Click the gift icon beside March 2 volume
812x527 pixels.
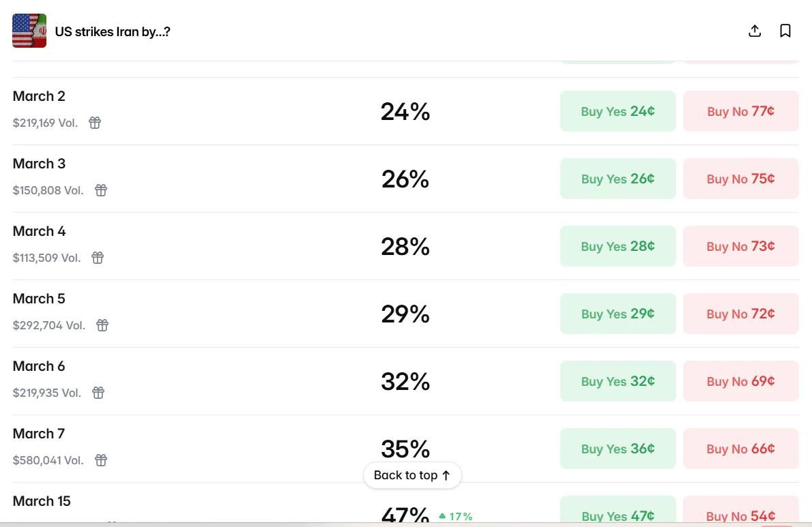tap(95, 123)
